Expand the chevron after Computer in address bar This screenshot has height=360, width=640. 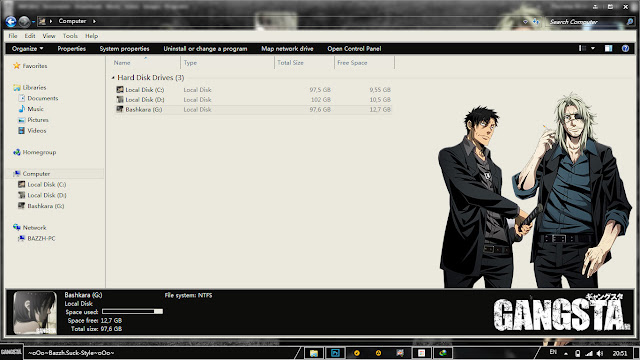tap(94, 21)
